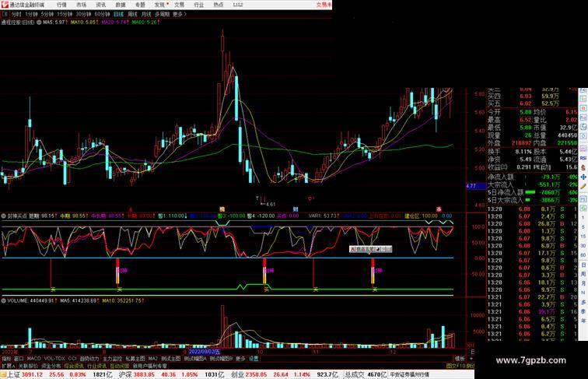The width and height of the screenshot is (588, 379).
Task: Open the 热点 menu
Action: tap(219, 5)
